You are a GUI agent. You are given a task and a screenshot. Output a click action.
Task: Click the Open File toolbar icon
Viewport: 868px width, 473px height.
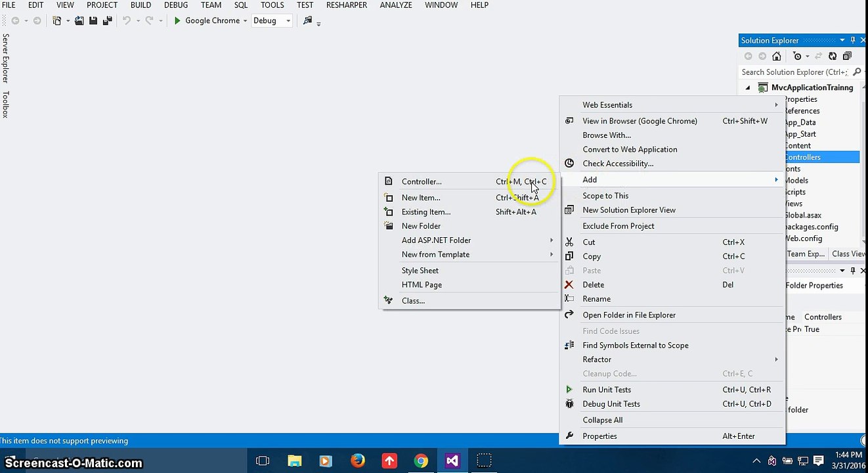point(79,21)
